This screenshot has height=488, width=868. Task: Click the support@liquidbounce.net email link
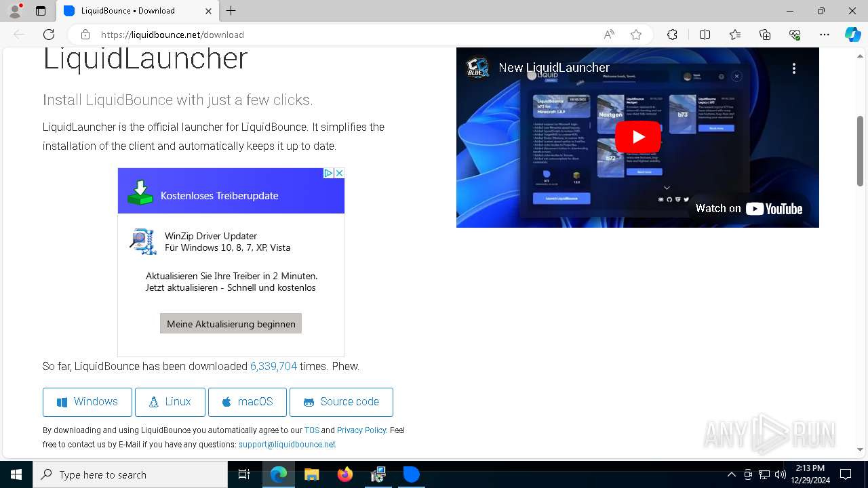pos(287,445)
